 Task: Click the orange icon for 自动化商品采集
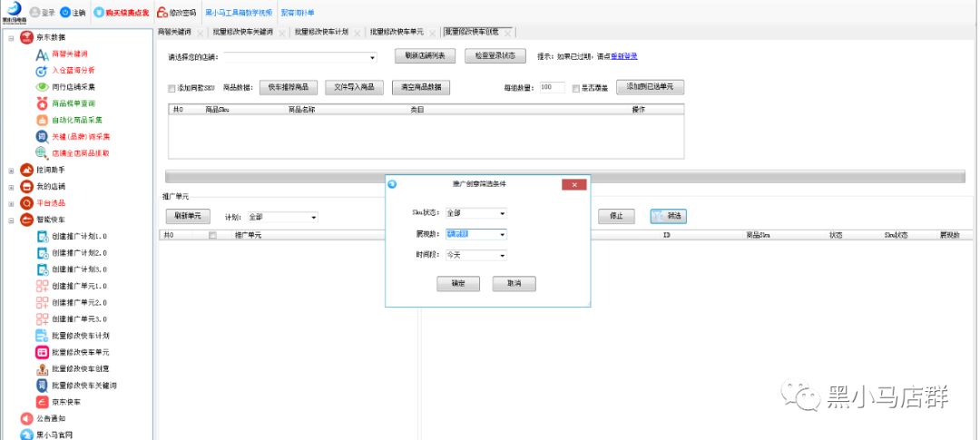point(42,120)
